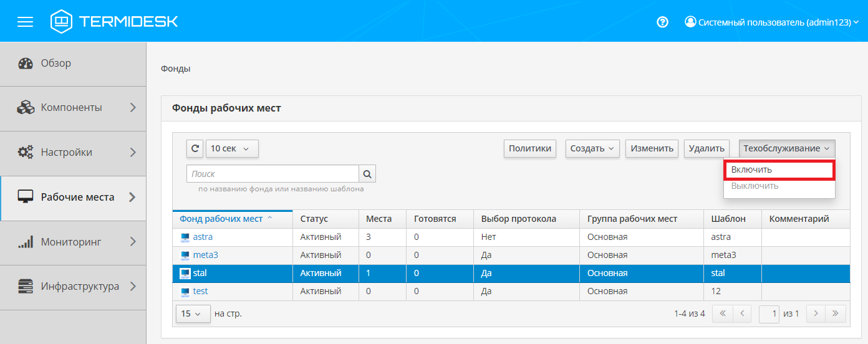The width and height of the screenshot is (868, 344).
Task: Open the help question mark icon
Action: click(x=662, y=22)
